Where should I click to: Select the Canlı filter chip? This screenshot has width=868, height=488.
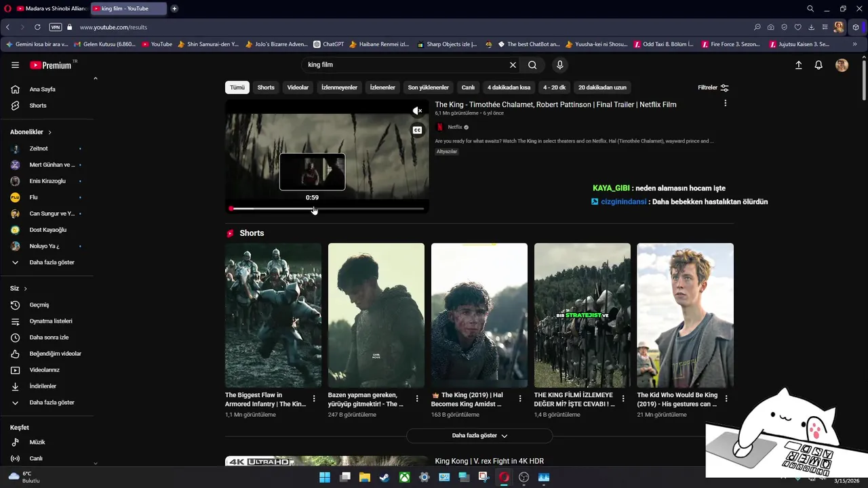click(x=468, y=87)
